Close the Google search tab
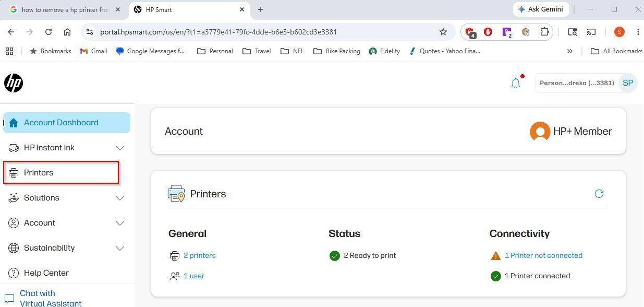 point(118,9)
